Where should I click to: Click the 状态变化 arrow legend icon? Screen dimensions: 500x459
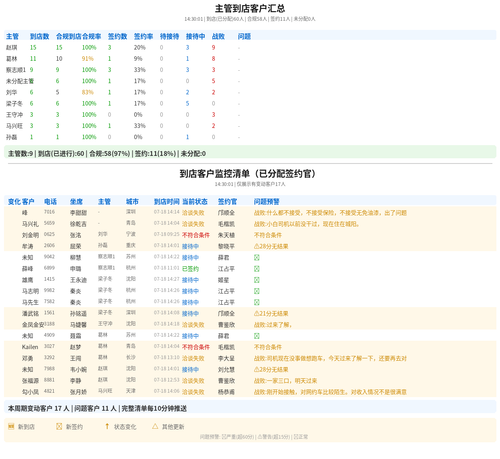point(107,426)
